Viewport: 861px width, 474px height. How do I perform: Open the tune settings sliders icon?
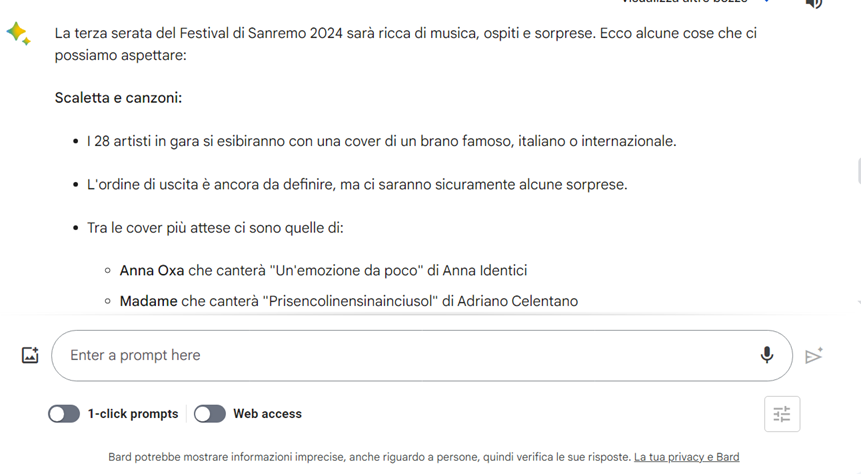click(x=782, y=414)
